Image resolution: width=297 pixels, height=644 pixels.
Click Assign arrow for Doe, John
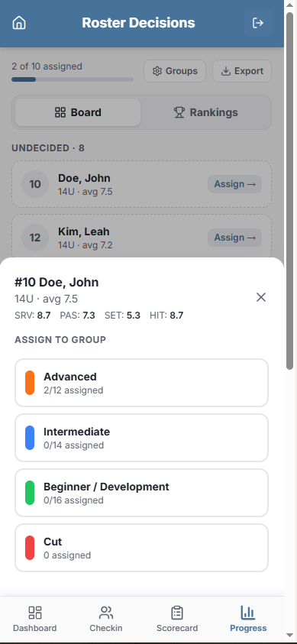pos(234,184)
